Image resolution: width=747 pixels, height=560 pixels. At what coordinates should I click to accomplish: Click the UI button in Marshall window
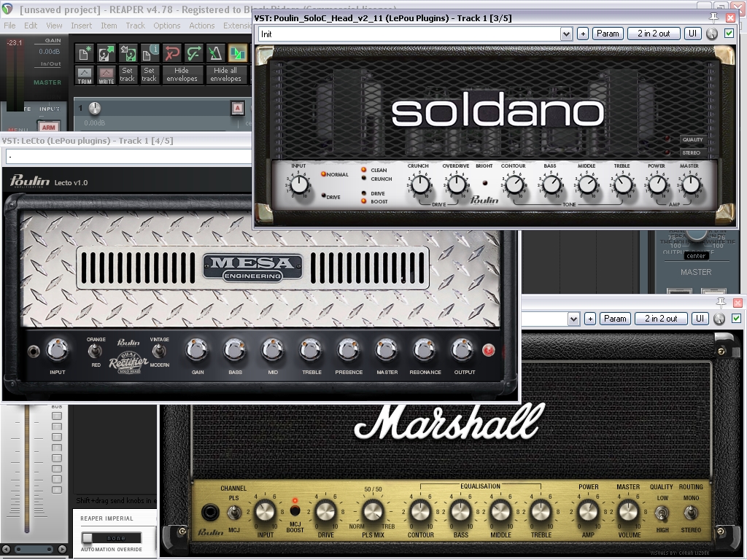click(700, 319)
